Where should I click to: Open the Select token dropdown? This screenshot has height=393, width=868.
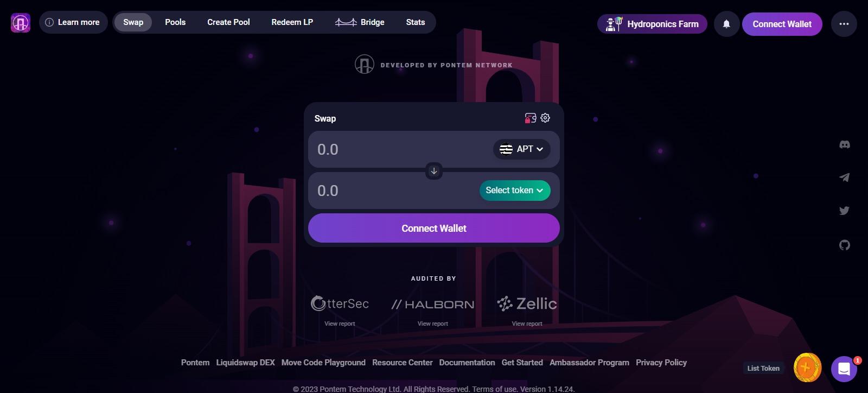coord(515,191)
